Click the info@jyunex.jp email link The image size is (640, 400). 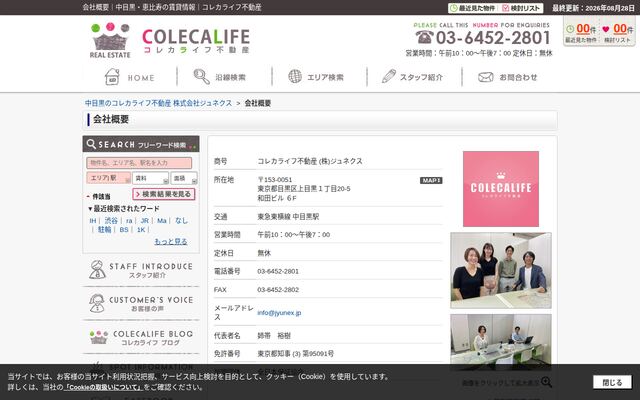[x=279, y=313]
